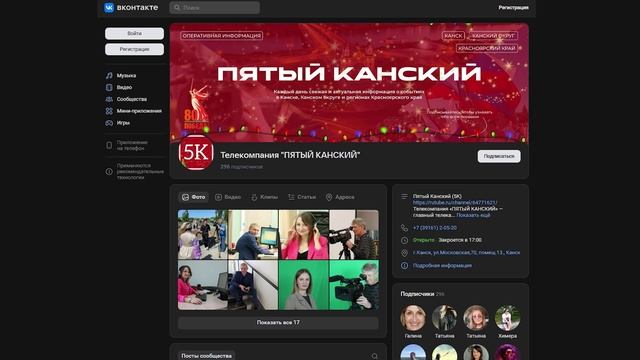Click the ПЯТЫЙ КАНСКИЙ cover banner

point(349,83)
